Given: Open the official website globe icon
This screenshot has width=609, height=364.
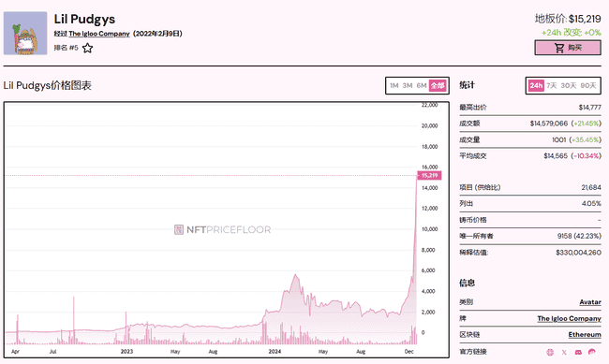Looking at the screenshot, I should click(550, 352).
